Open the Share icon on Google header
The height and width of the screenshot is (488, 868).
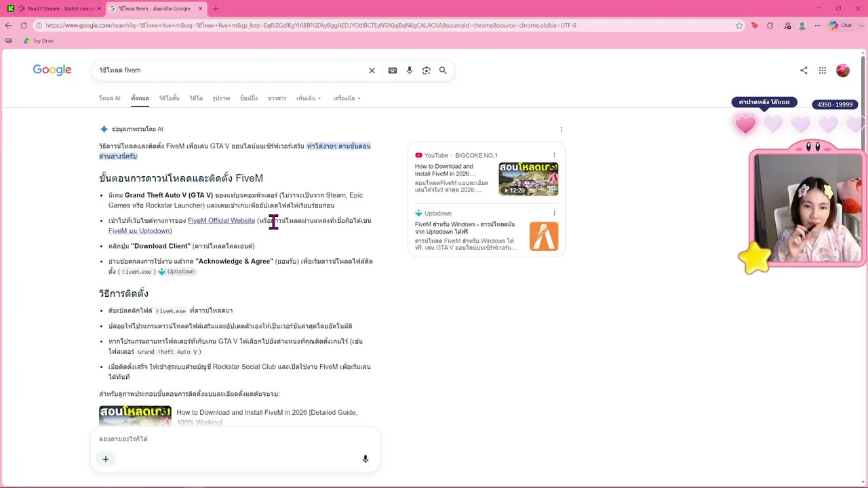[804, 70]
